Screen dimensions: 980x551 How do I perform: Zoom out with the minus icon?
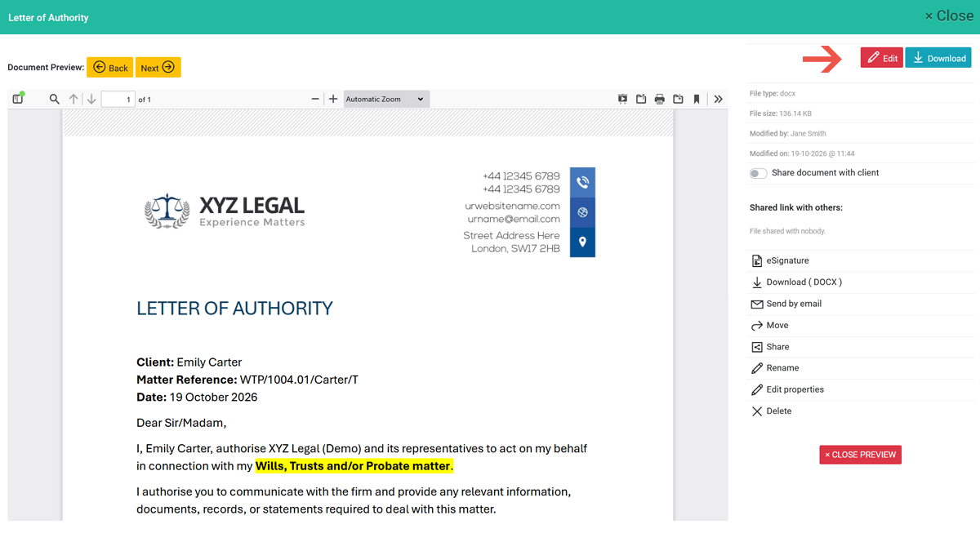pyautogui.click(x=315, y=99)
